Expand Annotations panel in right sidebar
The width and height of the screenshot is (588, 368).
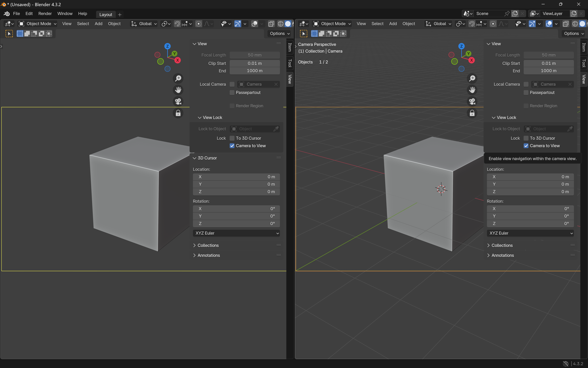tap(502, 255)
